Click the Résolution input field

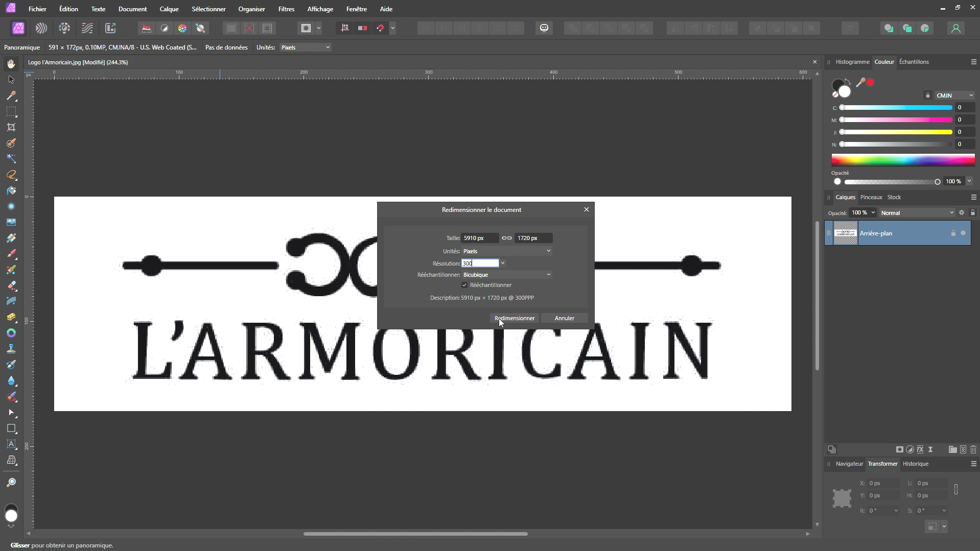(480, 263)
